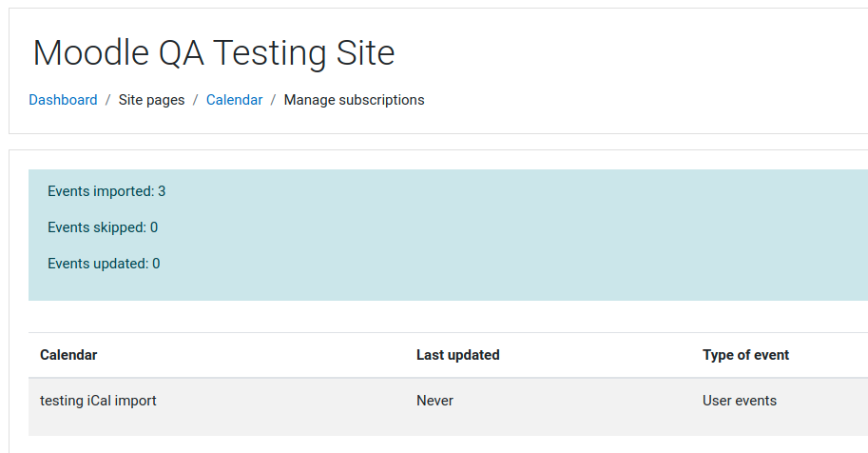
Task: Select the 'Events imported: 3' message line
Action: pos(106,191)
